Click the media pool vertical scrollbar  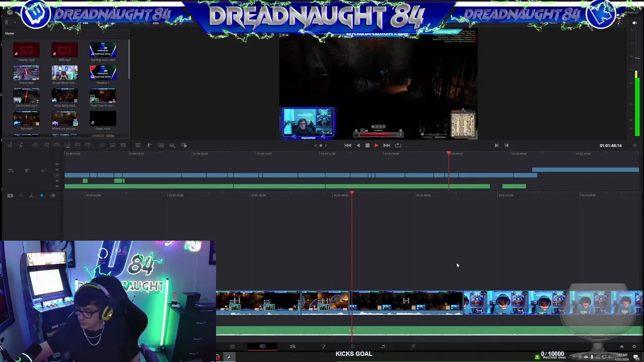129,58
